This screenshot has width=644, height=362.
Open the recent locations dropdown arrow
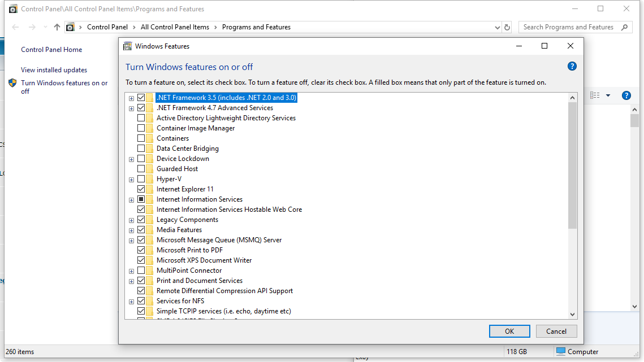pyautogui.click(x=45, y=27)
